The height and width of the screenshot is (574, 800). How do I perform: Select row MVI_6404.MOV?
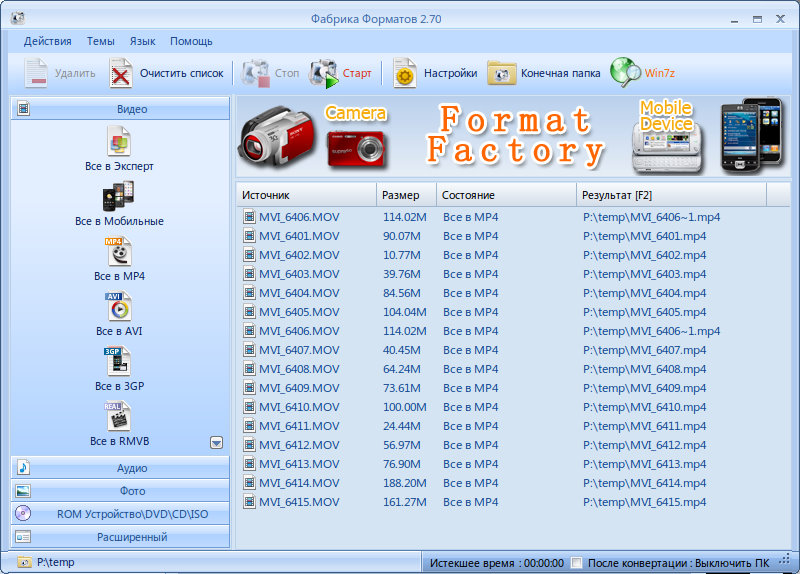513,293
